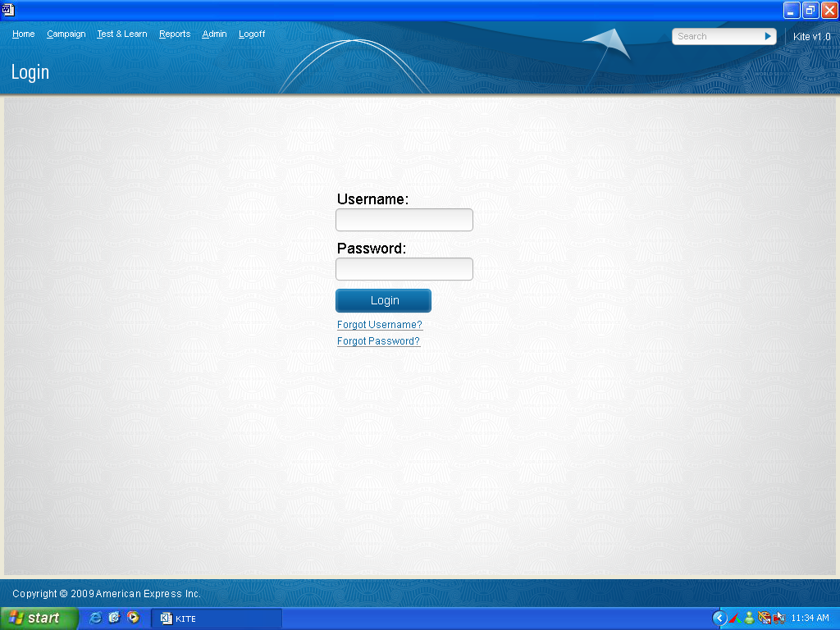Open the Test & Learn menu
840x630 pixels.
tap(121, 34)
